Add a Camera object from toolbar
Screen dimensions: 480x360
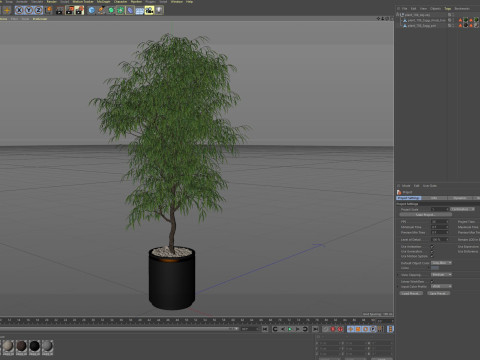149,10
